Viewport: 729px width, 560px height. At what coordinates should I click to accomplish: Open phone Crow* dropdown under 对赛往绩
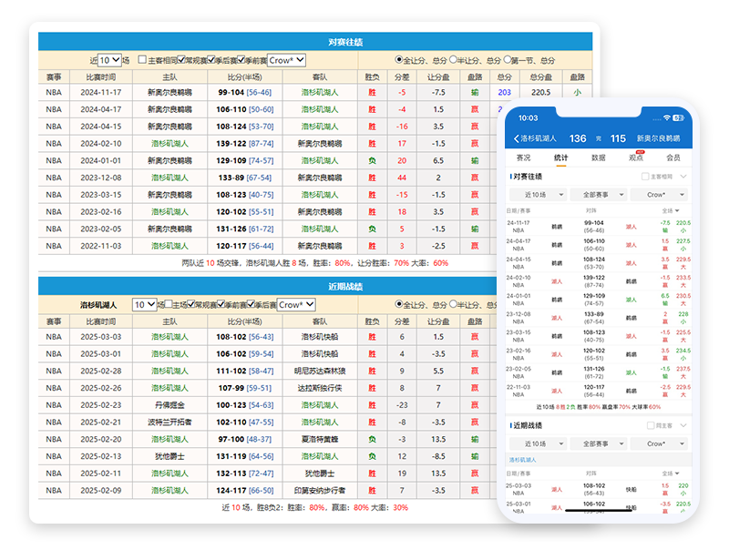[x=659, y=195]
